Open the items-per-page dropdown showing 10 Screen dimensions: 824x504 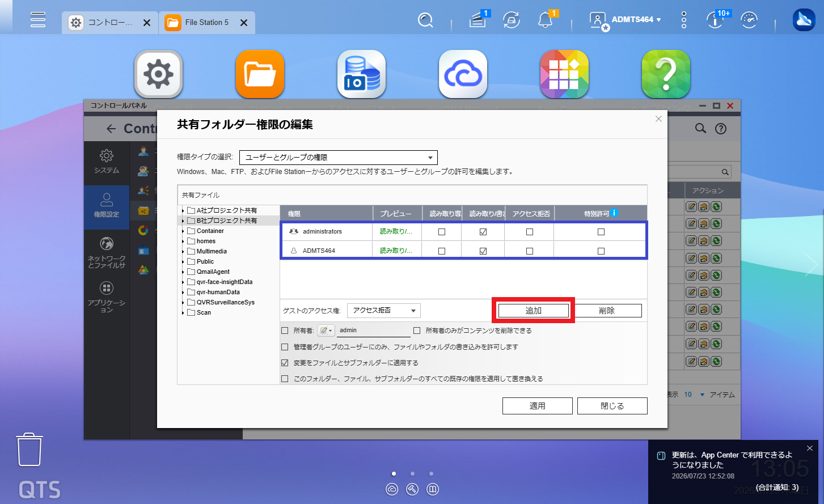pyautogui.click(x=694, y=395)
